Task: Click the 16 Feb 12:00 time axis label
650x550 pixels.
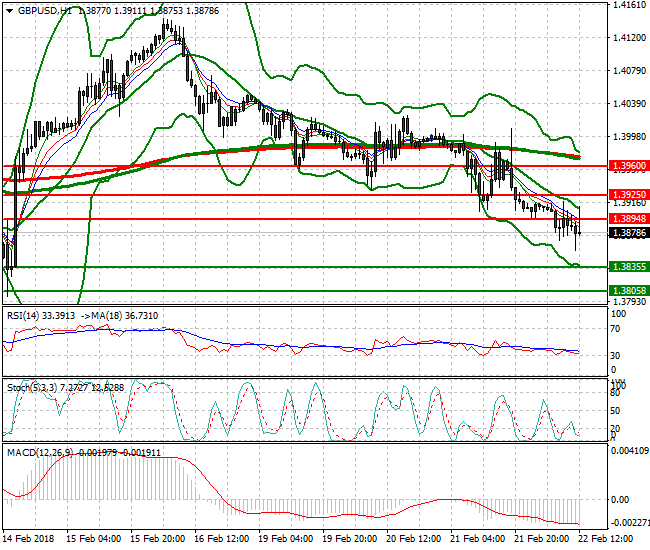Action: (x=221, y=539)
